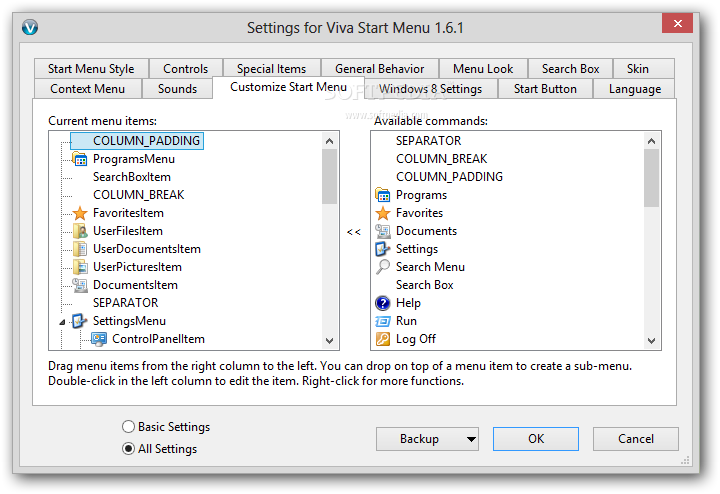720x494 pixels.
Task: Switch to the Menu Look tab
Action: pos(483,68)
